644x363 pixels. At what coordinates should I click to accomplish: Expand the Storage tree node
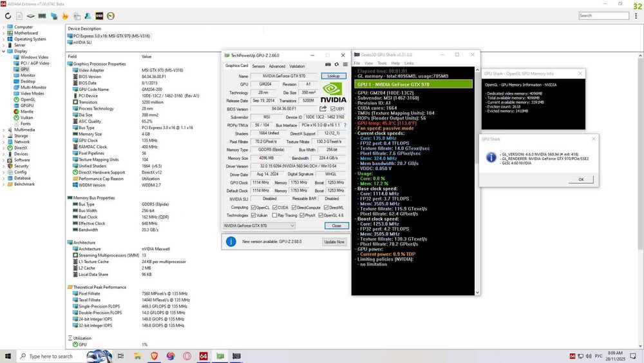click(x=4, y=135)
